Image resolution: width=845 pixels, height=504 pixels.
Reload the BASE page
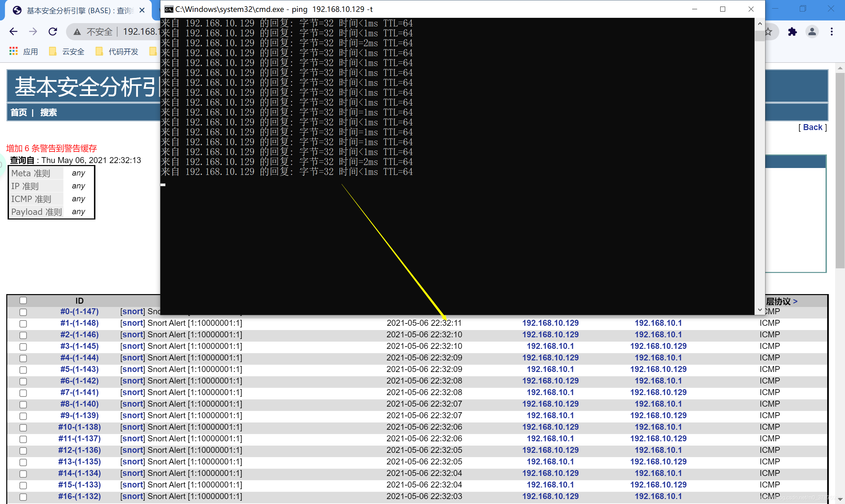coord(52,32)
